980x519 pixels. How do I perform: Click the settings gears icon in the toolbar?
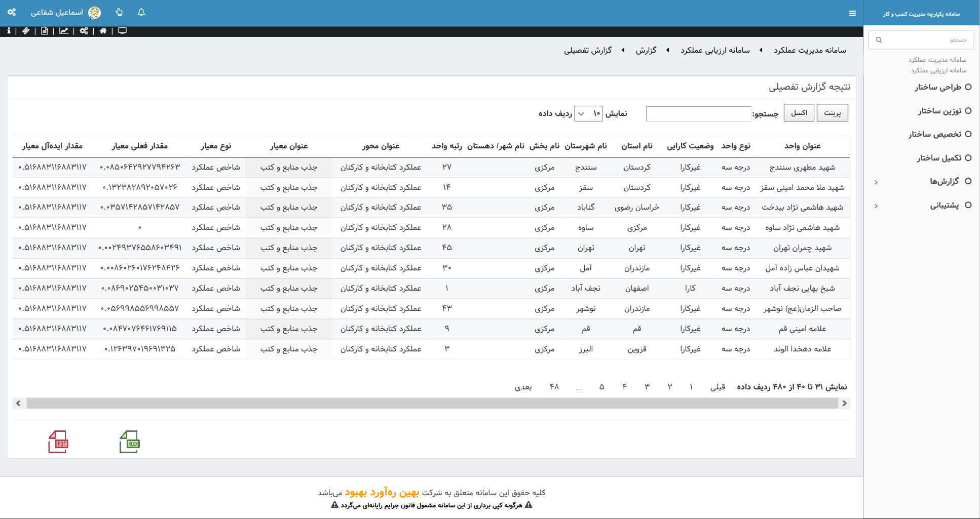pos(84,31)
